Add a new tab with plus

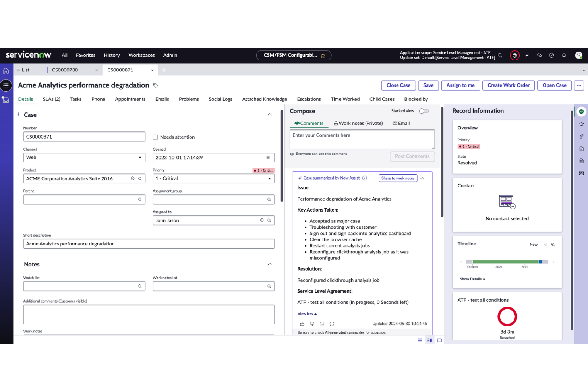(164, 70)
